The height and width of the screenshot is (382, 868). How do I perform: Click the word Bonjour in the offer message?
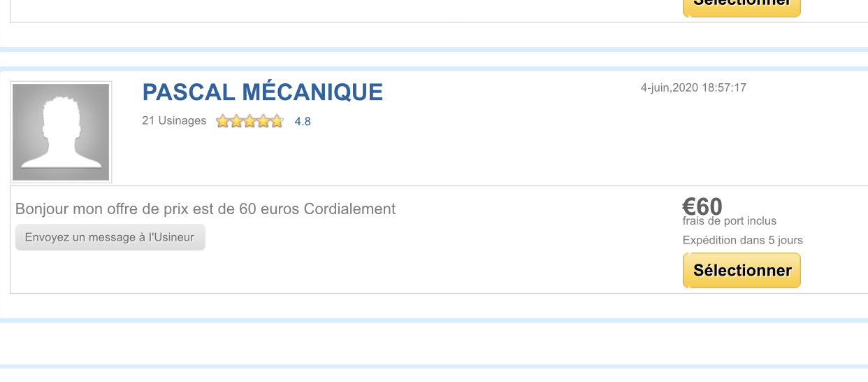pos(43,208)
